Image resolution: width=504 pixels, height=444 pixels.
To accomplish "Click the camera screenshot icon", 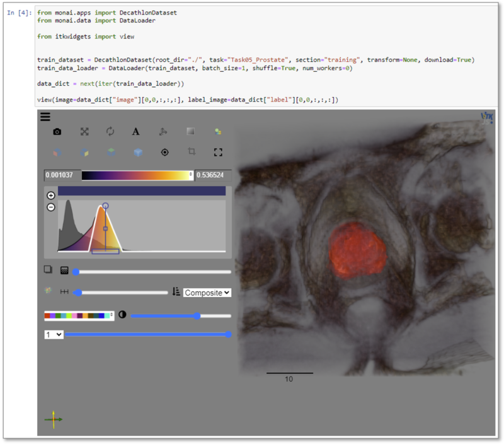I will 58,131.
